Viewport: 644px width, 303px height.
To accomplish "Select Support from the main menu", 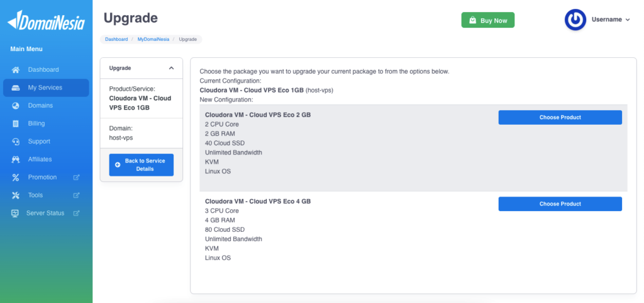I will (x=39, y=142).
